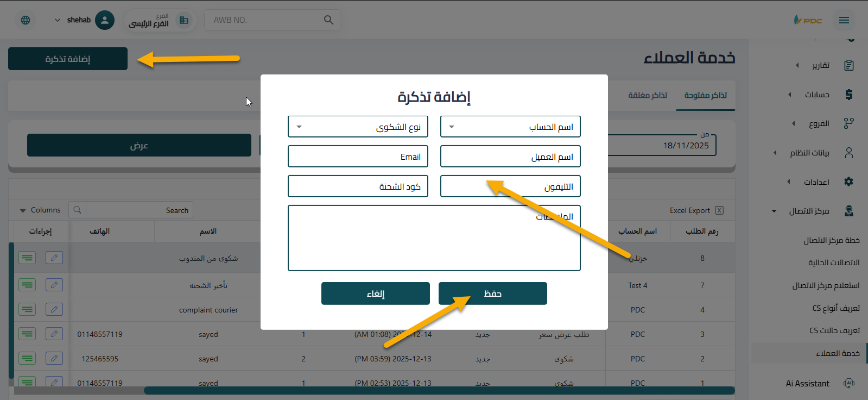Edit the sayed 125465595 row
868x400 pixels.
coord(54,358)
